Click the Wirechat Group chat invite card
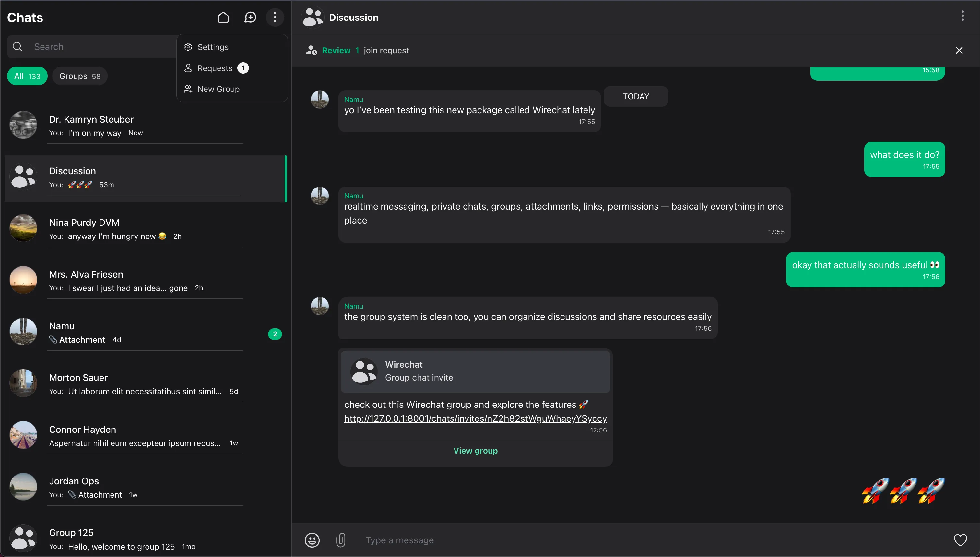980x557 pixels. point(475,371)
